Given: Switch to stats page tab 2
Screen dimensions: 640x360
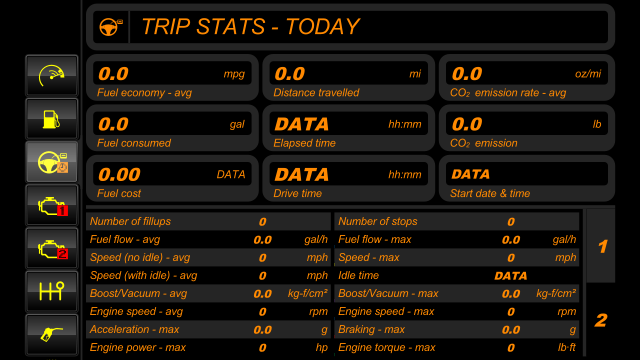Looking at the screenshot, I should click(x=601, y=320).
